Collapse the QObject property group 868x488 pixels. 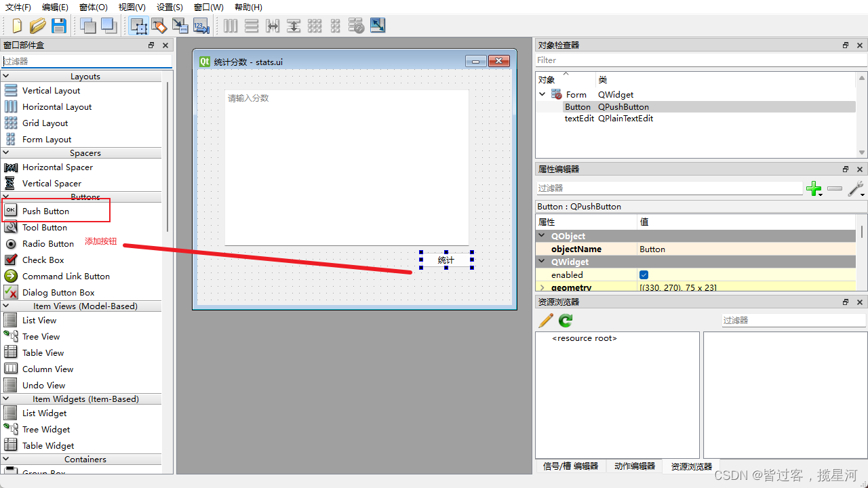tap(542, 237)
